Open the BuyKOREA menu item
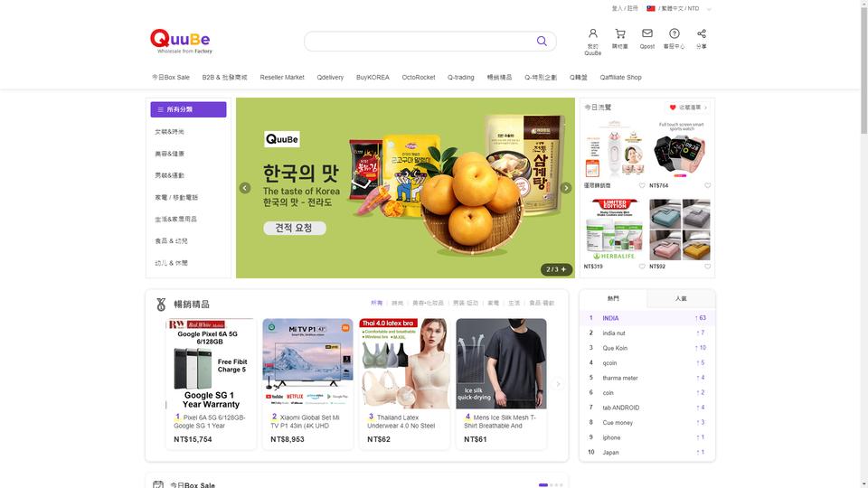The height and width of the screenshot is (488, 868). 373,78
